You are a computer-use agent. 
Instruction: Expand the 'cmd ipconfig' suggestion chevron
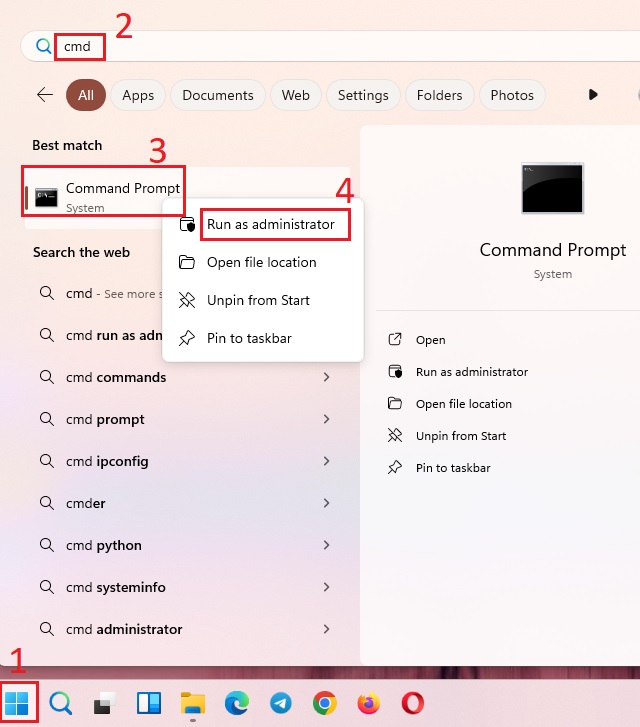[326, 461]
